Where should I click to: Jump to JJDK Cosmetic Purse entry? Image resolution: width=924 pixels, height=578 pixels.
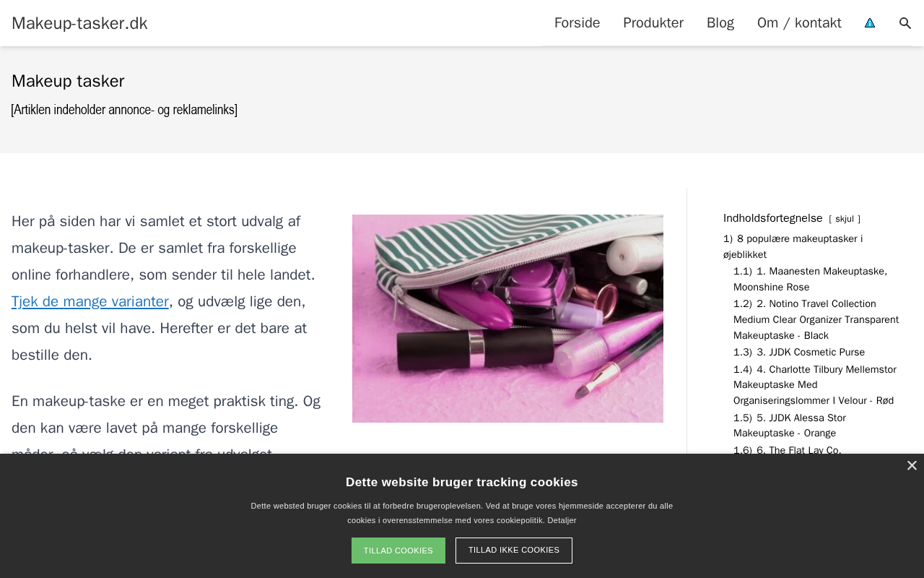coord(799,352)
